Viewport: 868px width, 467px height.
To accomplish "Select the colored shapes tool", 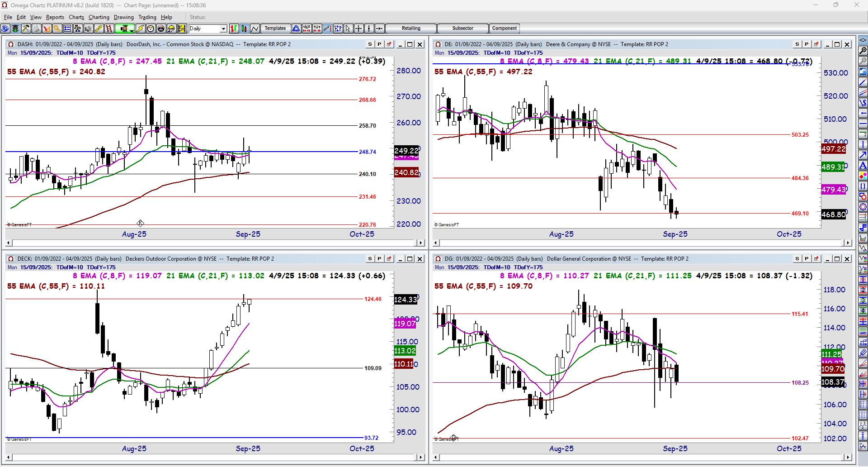I will (x=863, y=176).
